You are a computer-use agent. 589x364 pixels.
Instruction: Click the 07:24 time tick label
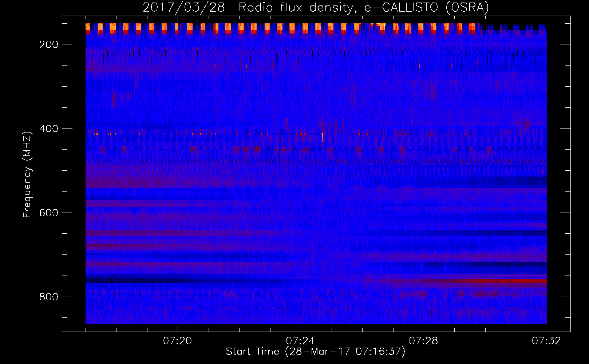(x=301, y=341)
